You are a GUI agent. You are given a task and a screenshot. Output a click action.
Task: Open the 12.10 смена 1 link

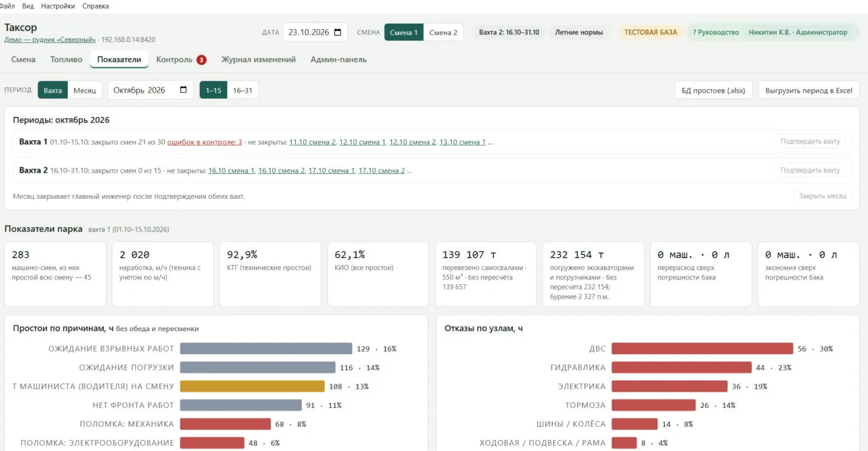(x=362, y=142)
